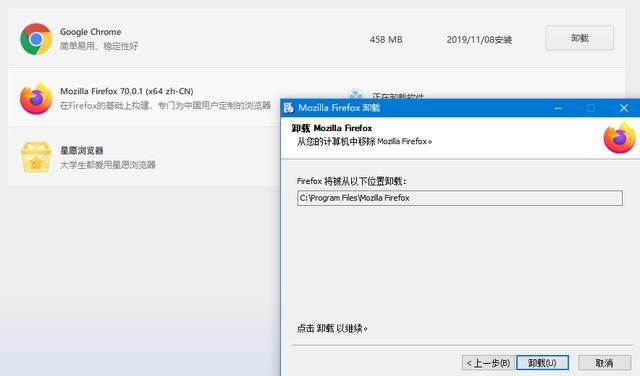Uninstall Google Chrome using its 卸载 button
Screen dimensions: 640x376
pos(580,38)
